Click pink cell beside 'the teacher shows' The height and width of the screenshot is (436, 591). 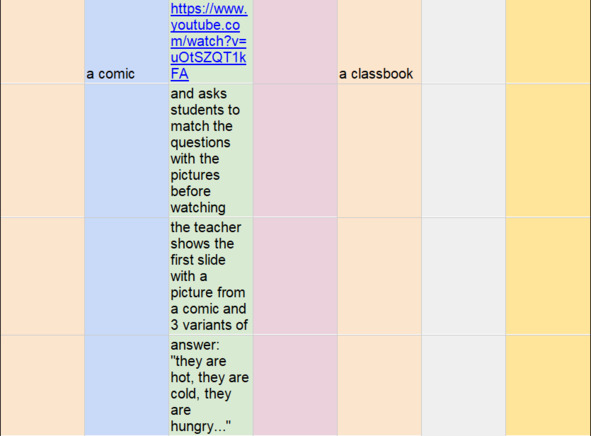295,276
